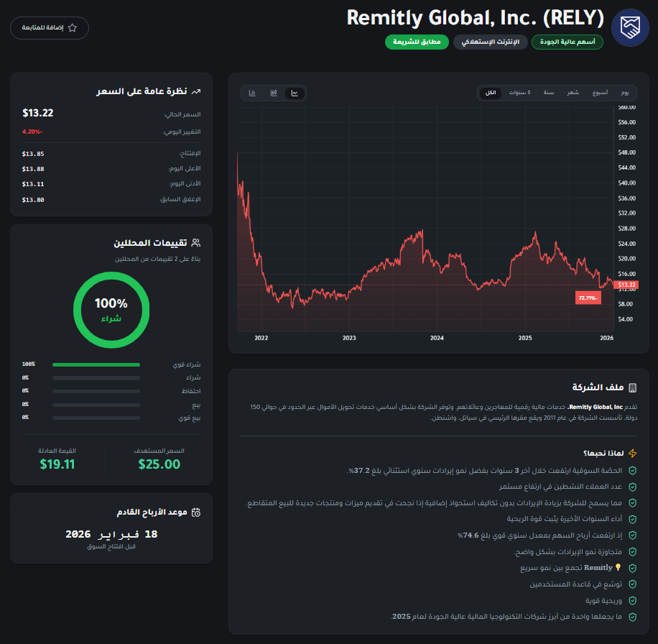This screenshot has height=644, width=658.
Task: Click the shield icon beside ما يجعلها واحدة
Action: pyautogui.click(x=632, y=617)
